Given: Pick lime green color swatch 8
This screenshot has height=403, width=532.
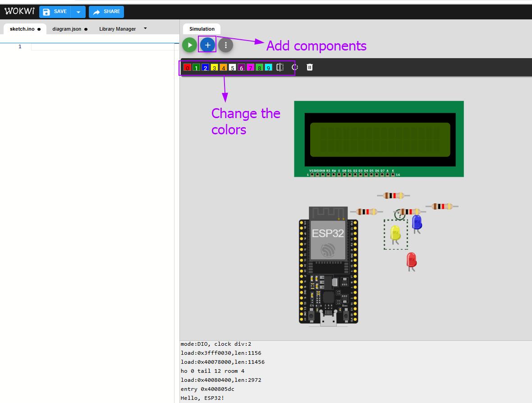Looking at the screenshot, I should [259, 68].
